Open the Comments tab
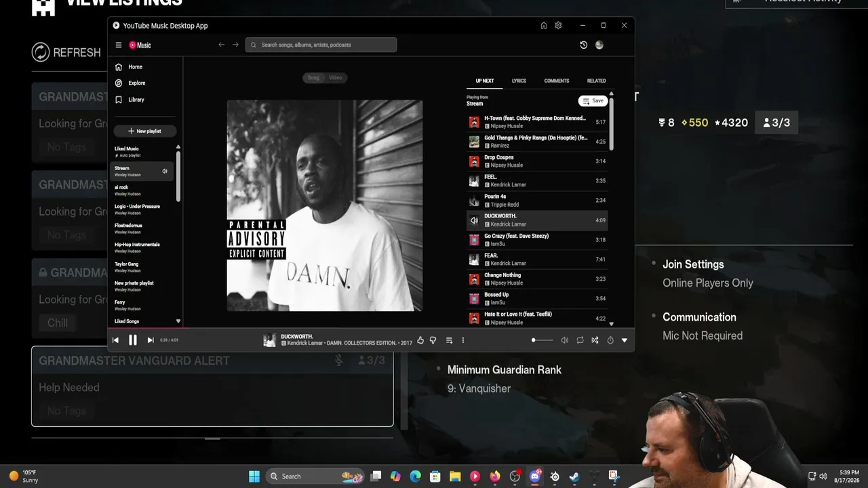868x488 pixels. coord(557,81)
